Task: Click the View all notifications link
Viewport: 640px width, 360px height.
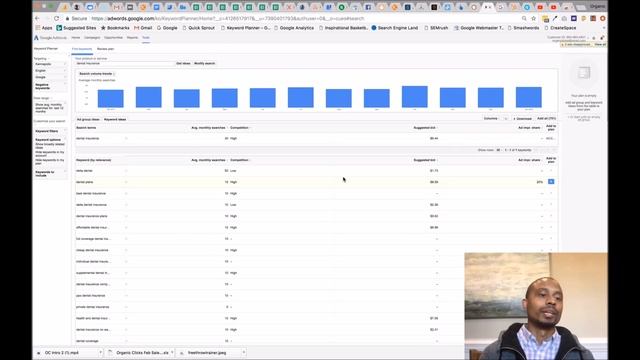Action: (600, 44)
